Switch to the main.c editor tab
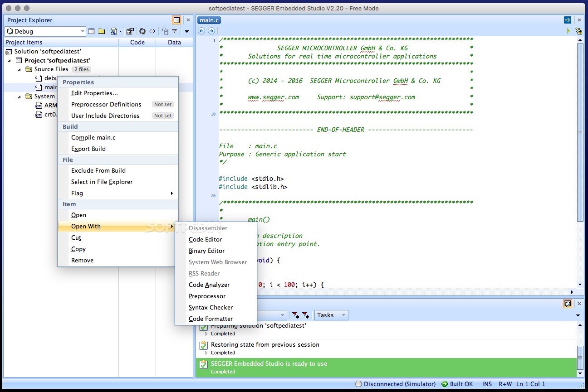 point(209,20)
